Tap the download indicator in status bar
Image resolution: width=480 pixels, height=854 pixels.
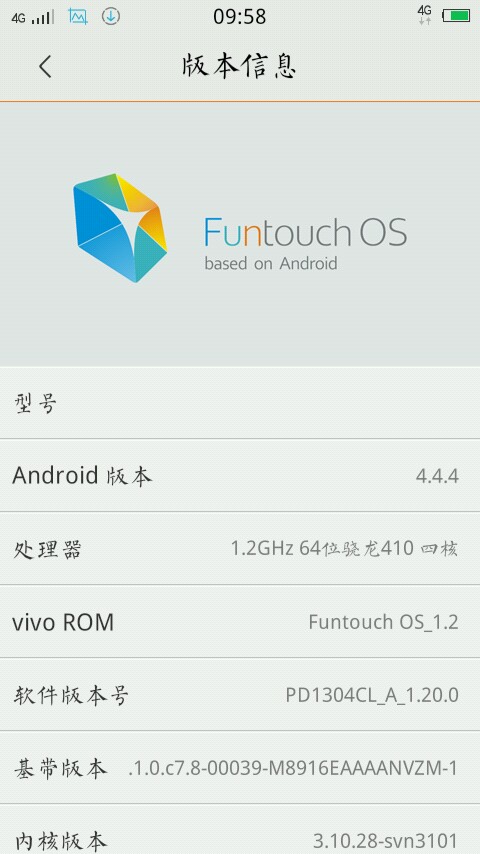click(111, 17)
